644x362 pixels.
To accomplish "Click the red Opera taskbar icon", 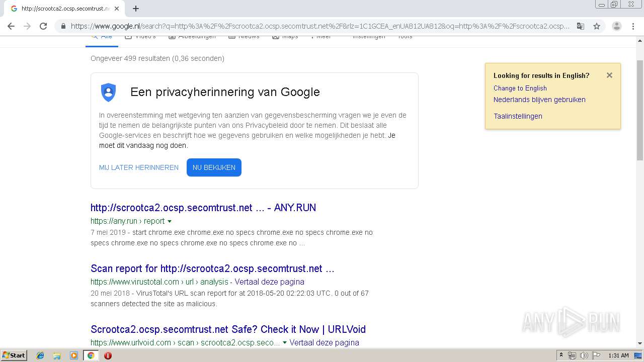I will tap(108, 355).
